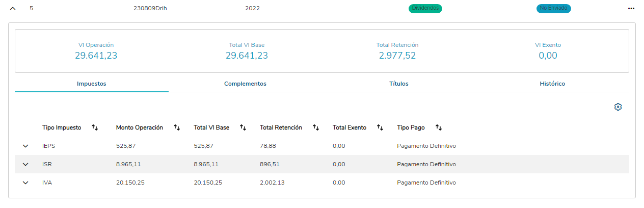Click the Dividendos green badge
Screen dimensions: 644x208
pos(425,9)
